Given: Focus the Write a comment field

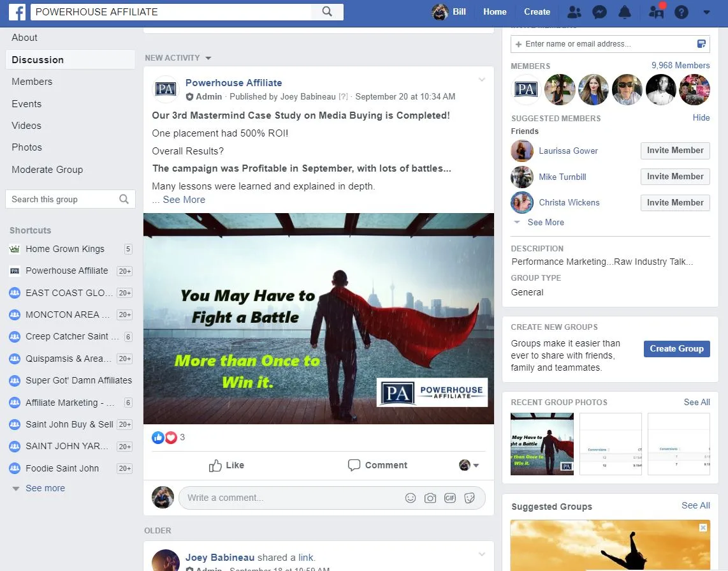Looking at the screenshot, I should [332, 498].
